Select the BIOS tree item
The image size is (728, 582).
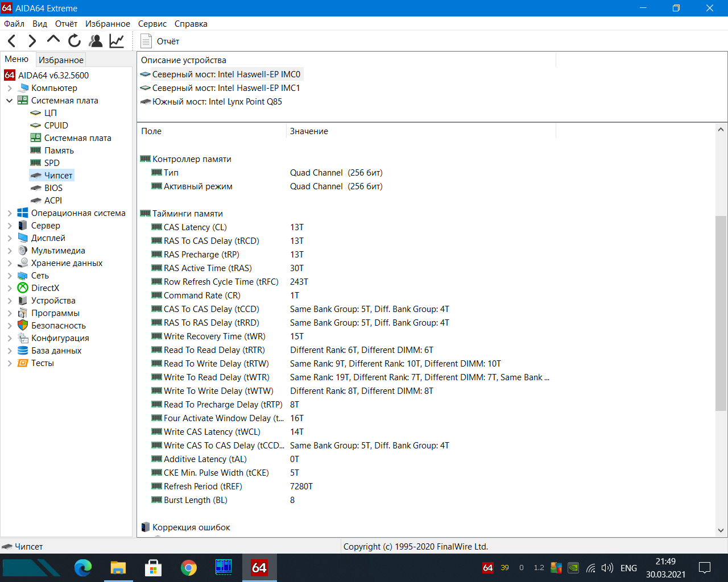coord(53,188)
